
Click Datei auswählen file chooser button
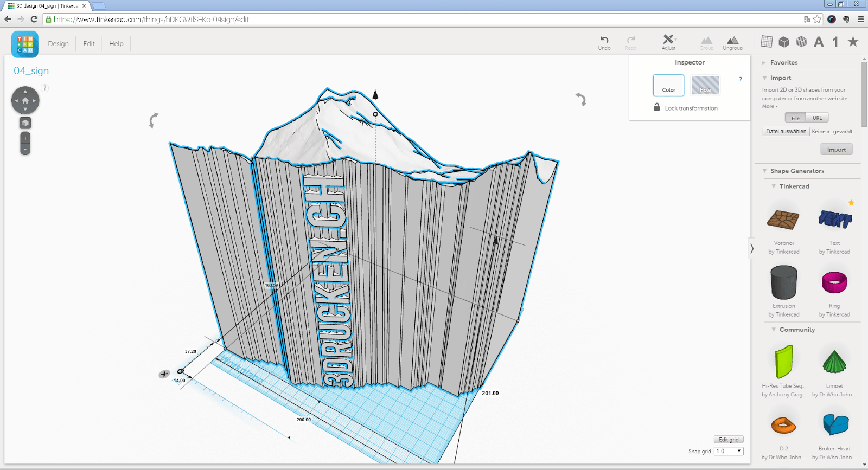[x=786, y=132]
